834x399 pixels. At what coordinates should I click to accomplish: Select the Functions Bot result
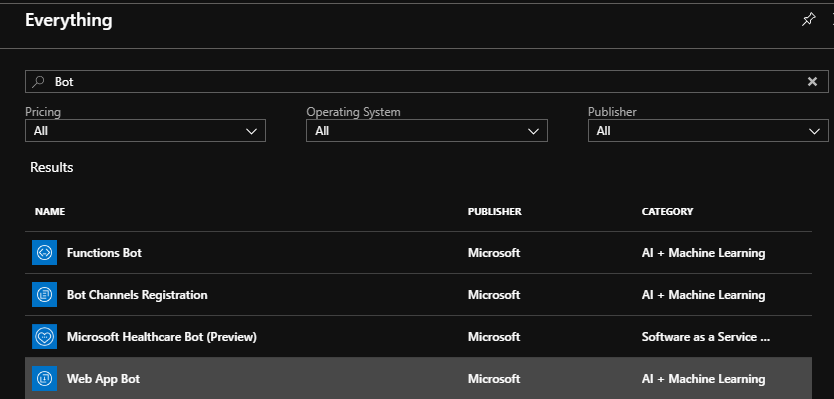coord(418,253)
